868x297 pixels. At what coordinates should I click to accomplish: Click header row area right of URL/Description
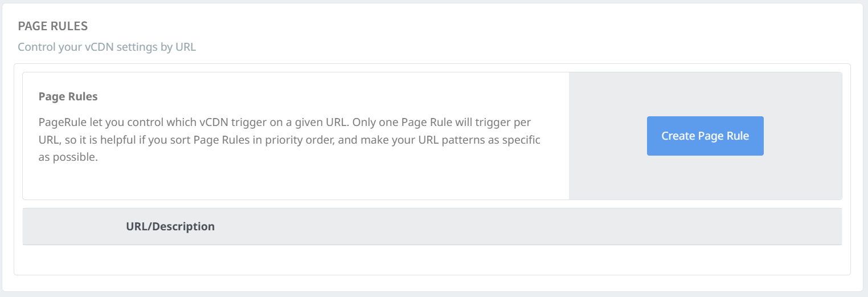(513, 226)
